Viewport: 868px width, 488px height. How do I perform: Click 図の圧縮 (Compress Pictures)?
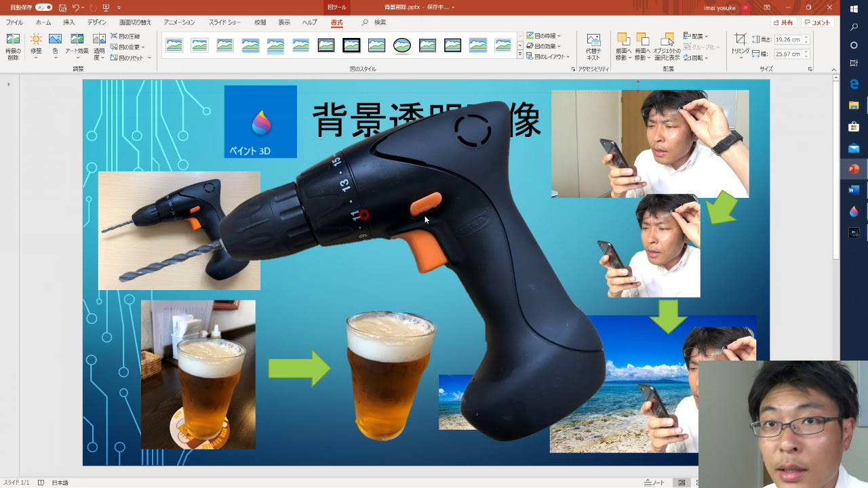pos(125,36)
